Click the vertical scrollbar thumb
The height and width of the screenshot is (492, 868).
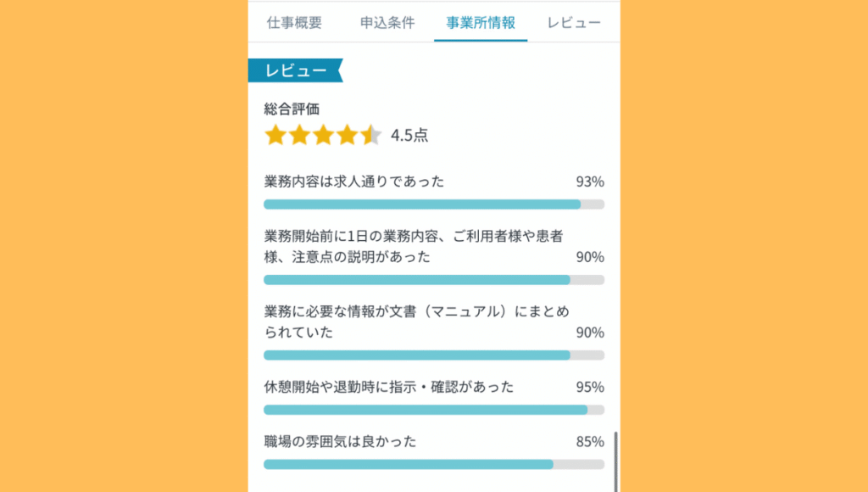[616, 458]
